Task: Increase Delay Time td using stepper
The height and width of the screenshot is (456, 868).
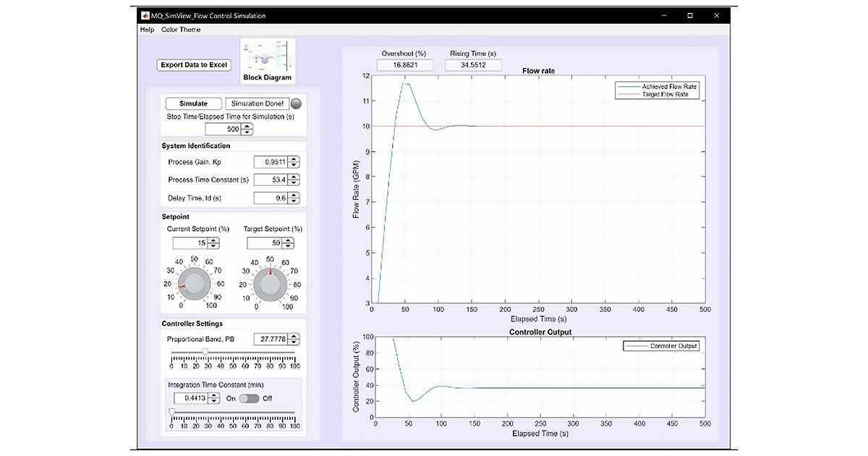Action: click(294, 194)
